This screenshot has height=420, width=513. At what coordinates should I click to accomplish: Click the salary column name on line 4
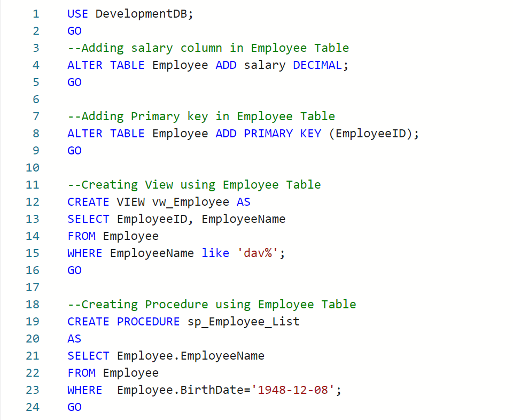click(265, 65)
